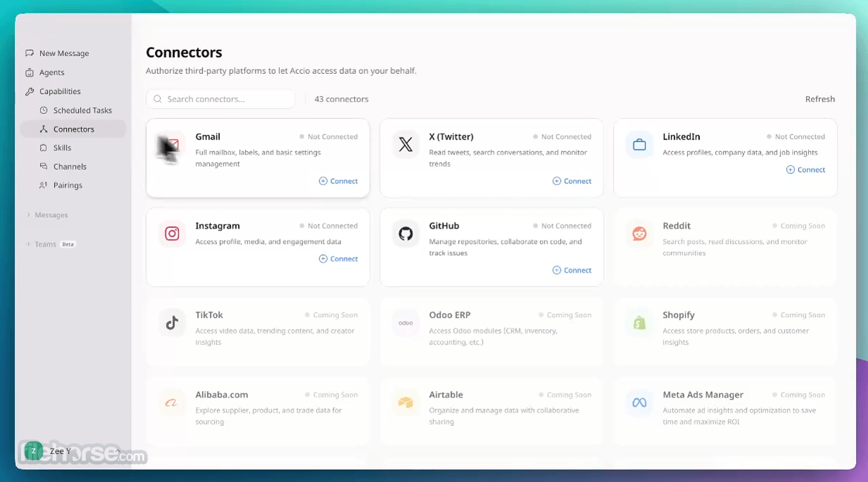Connect the LinkedIn connector
Viewport: 868px width, 482px height.
pyautogui.click(x=805, y=170)
